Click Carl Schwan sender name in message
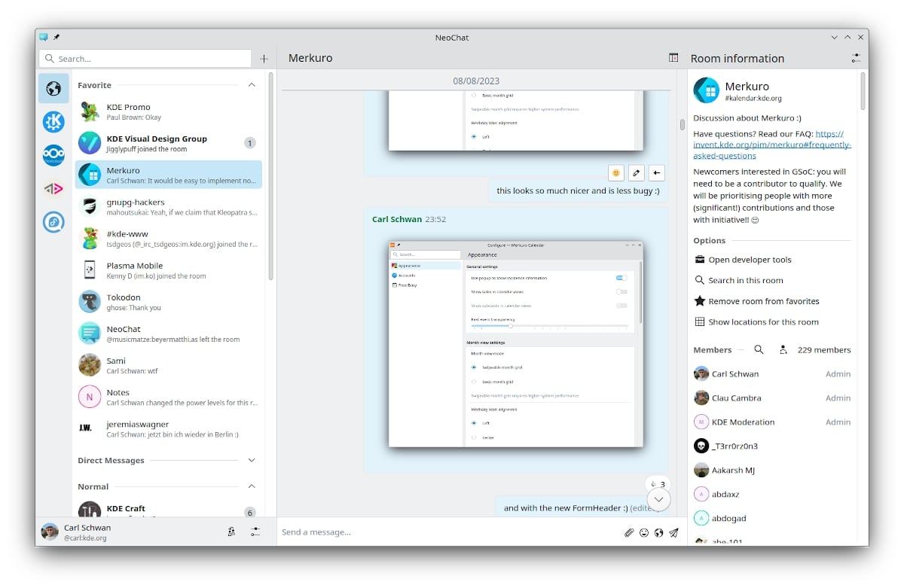The image size is (904, 588). [397, 219]
